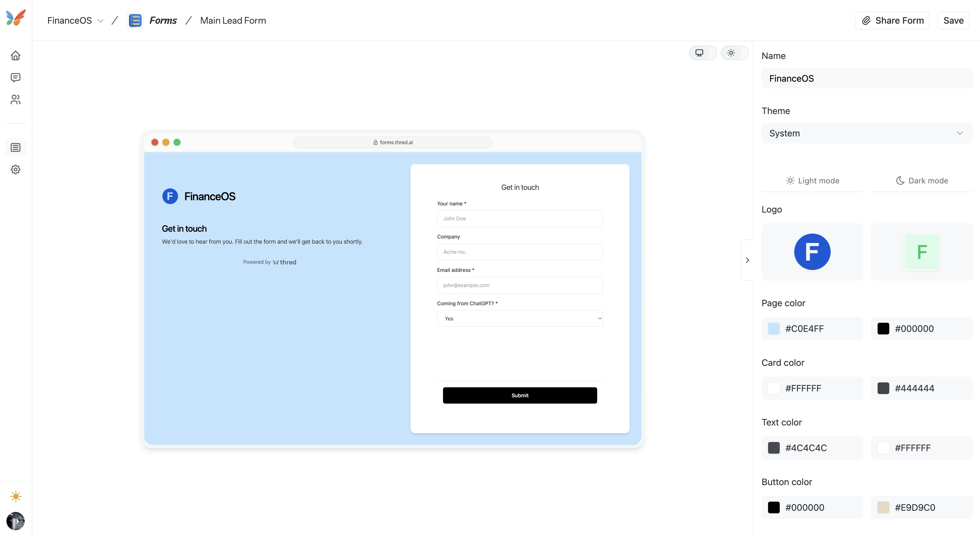
Task: Click the Thred butterfly logo
Action: pyautogui.click(x=16, y=17)
